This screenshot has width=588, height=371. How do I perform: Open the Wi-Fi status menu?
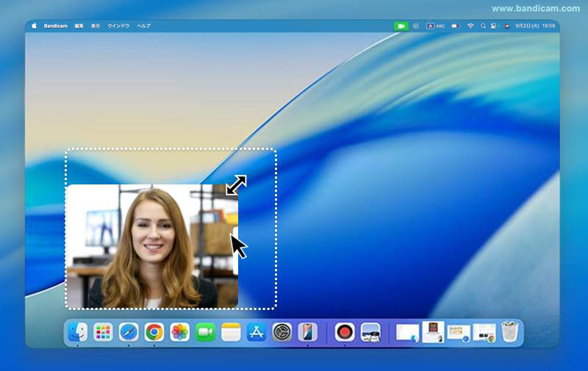coord(470,26)
